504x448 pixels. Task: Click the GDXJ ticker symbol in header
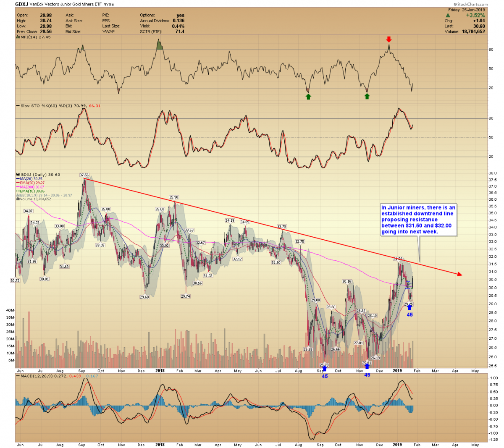22,4
